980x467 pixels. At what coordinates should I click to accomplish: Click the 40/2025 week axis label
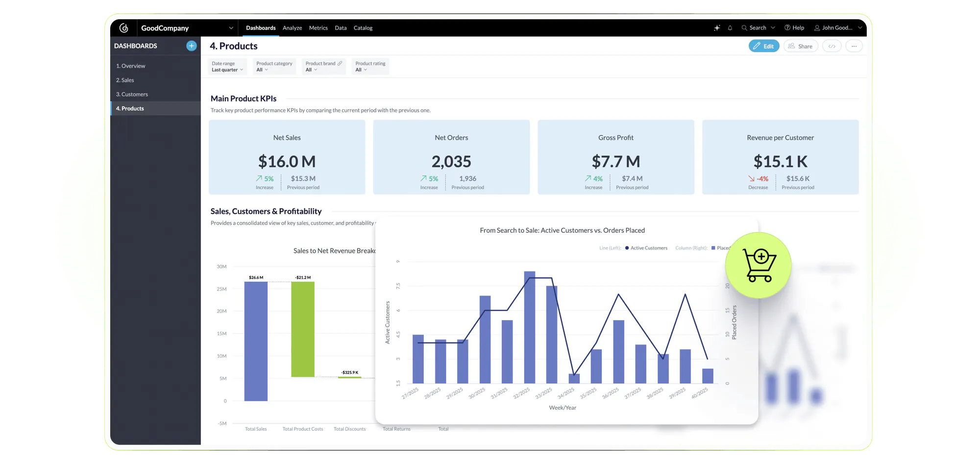coord(699,393)
